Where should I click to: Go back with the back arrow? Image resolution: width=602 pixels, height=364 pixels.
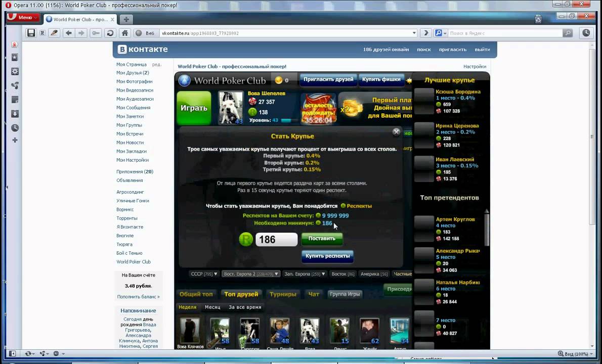69,33
